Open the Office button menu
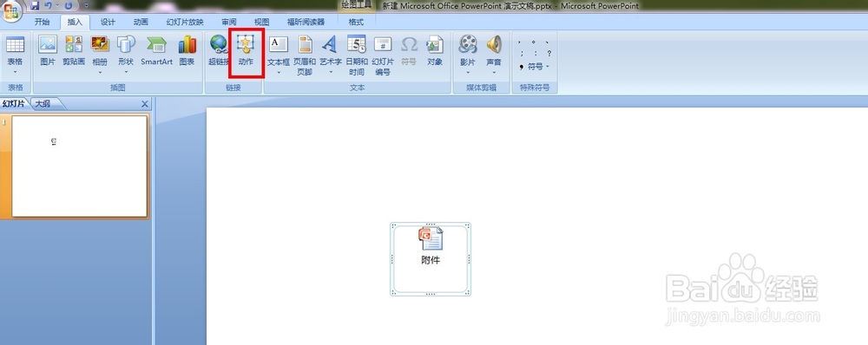This screenshot has width=868, height=345. click(x=11, y=11)
